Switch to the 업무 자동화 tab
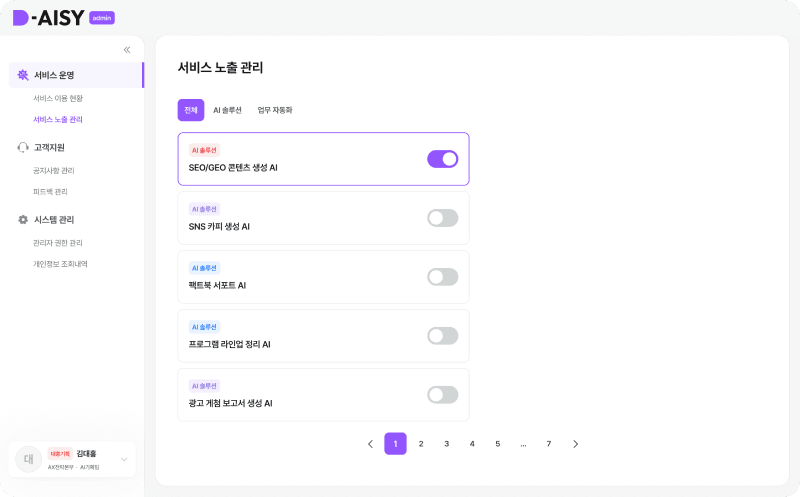Screen dimensions: 800x497 275,110
